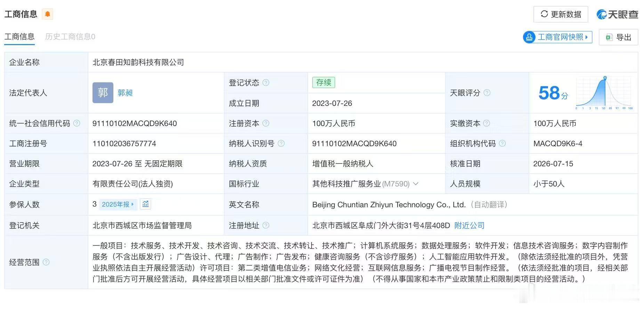Image resolution: width=644 pixels, height=309 pixels.
Task: Click English name Beijing Chuntian Zhiyun Technology
Action: click(x=389, y=204)
